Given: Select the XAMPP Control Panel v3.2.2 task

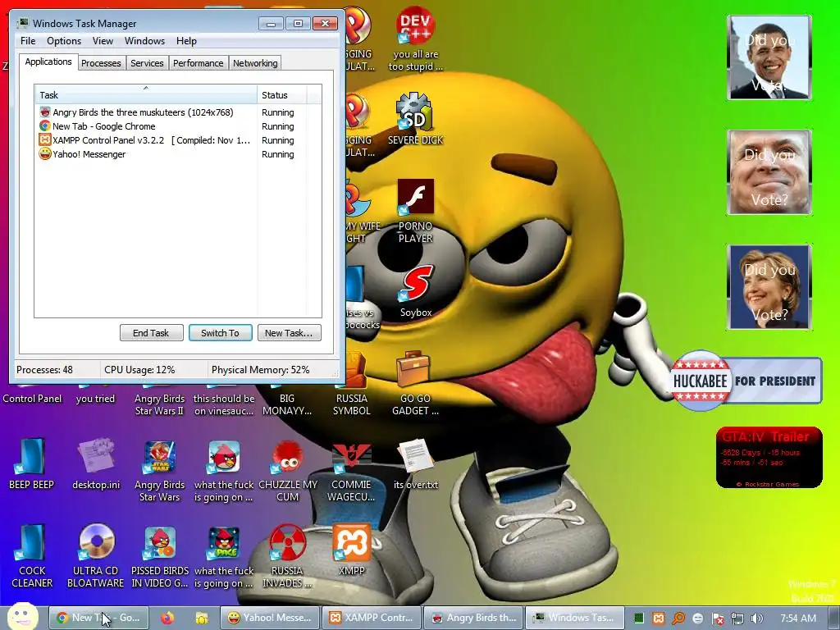Looking at the screenshot, I should point(178,140).
